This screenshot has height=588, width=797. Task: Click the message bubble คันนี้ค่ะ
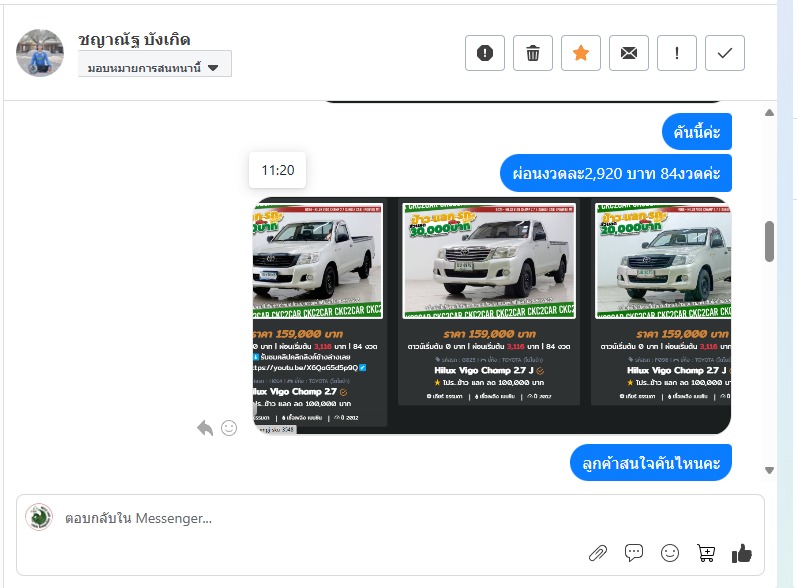tap(696, 132)
